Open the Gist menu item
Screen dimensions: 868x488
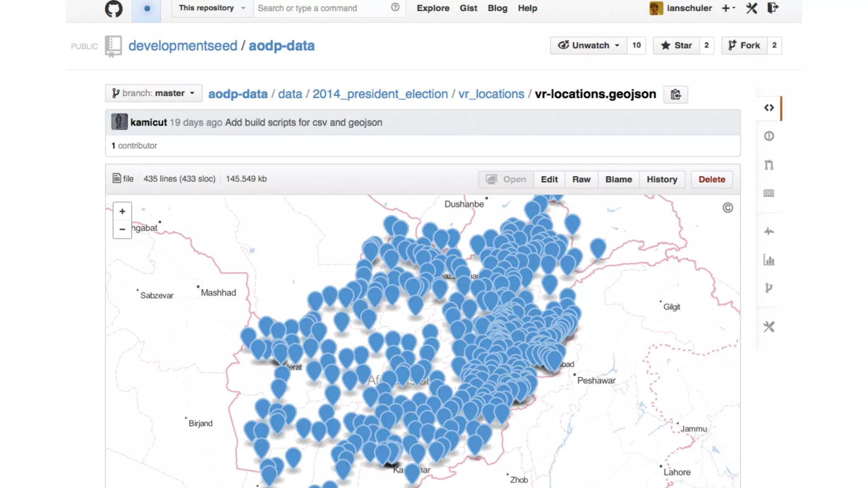point(468,8)
